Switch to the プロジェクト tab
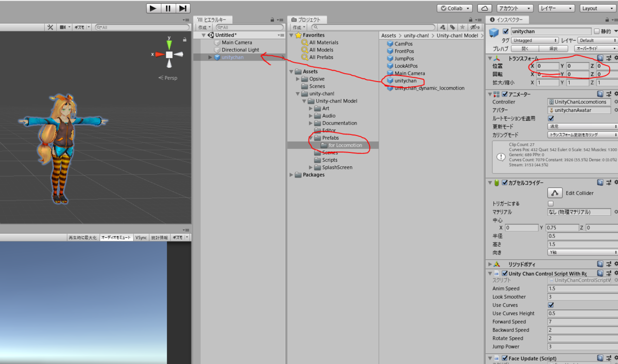Image resolution: width=618 pixels, height=364 pixels. (306, 20)
